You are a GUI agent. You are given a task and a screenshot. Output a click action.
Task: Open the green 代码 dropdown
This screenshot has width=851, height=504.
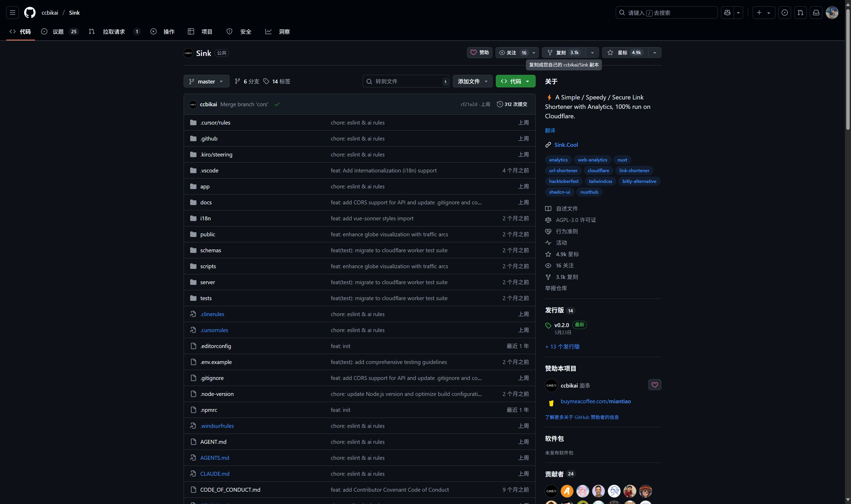[515, 81]
